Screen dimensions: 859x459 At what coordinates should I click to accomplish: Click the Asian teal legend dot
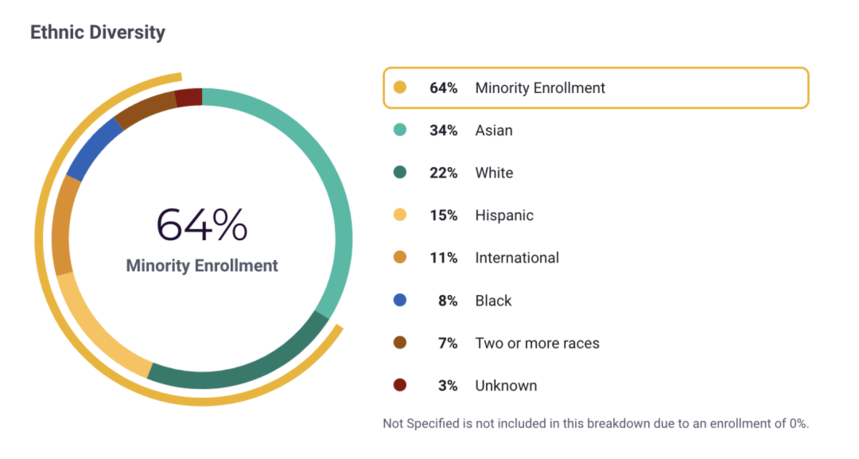coord(400,130)
